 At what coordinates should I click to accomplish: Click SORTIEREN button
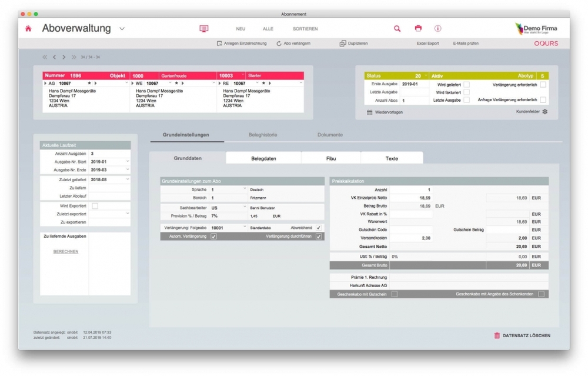[305, 29]
